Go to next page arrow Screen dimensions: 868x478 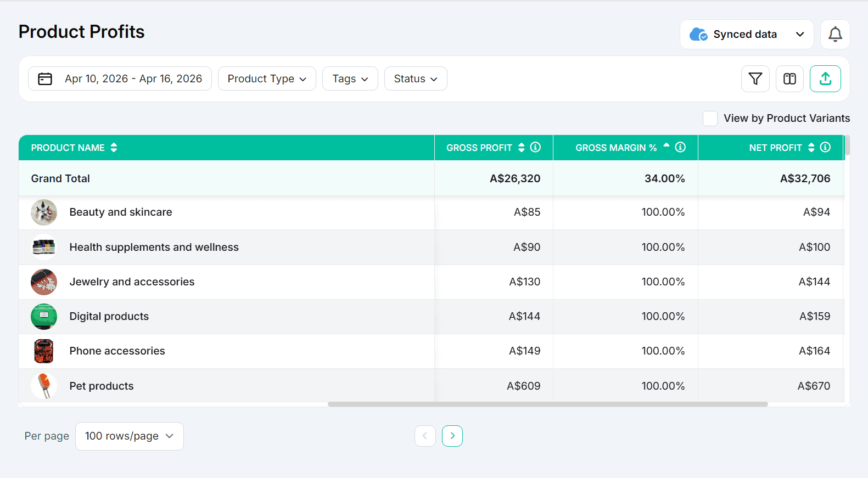452,436
